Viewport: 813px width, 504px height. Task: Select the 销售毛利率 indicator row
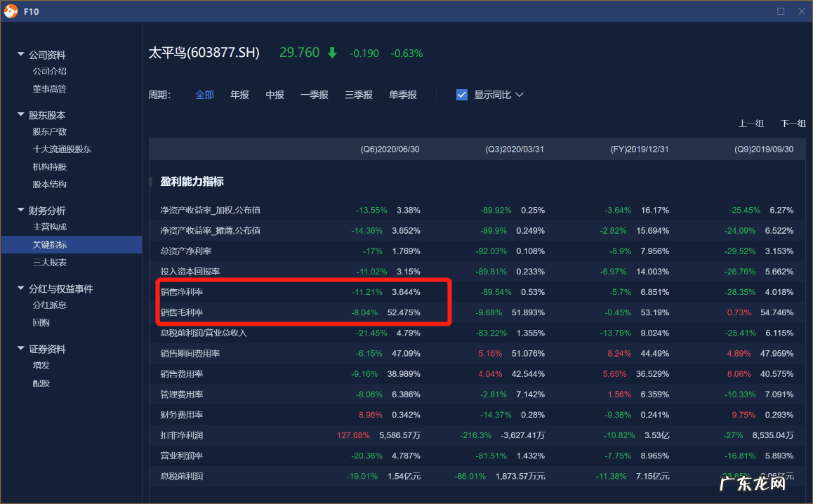point(182,312)
